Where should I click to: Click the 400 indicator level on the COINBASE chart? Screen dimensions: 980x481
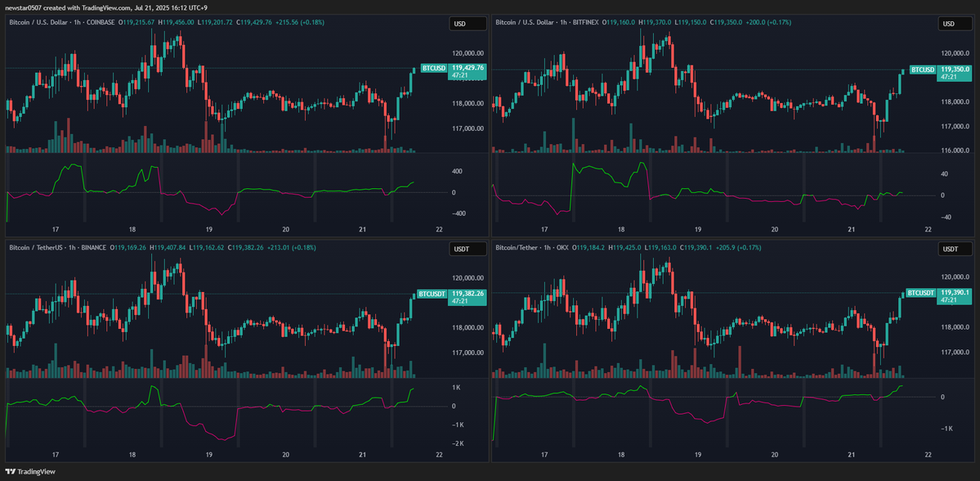pos(458,171)
